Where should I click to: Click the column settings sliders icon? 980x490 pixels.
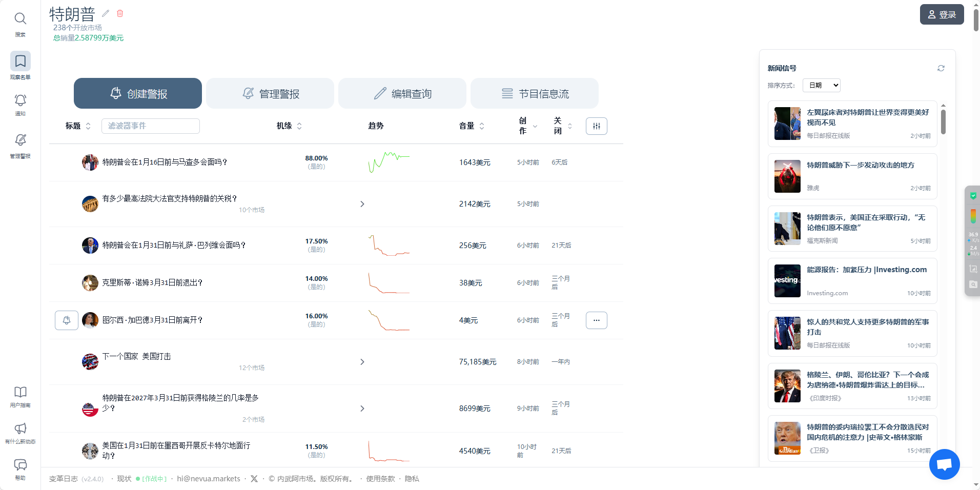596,126
